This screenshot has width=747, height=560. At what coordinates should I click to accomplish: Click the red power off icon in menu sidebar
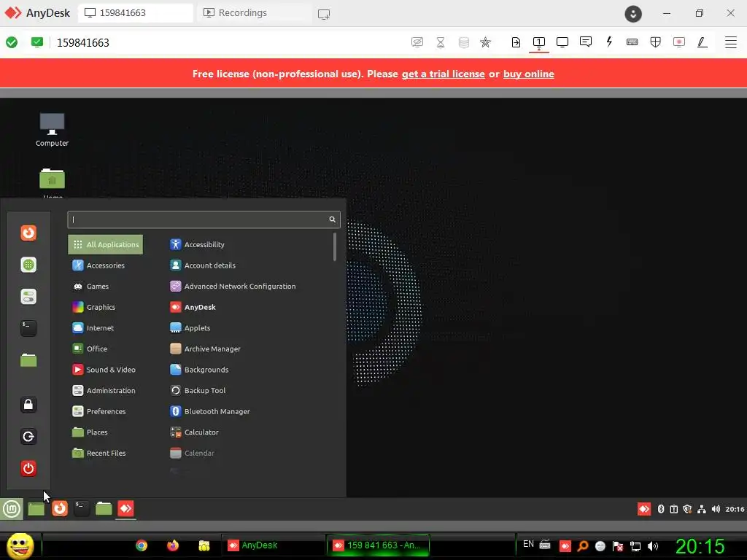click(28, 469)
